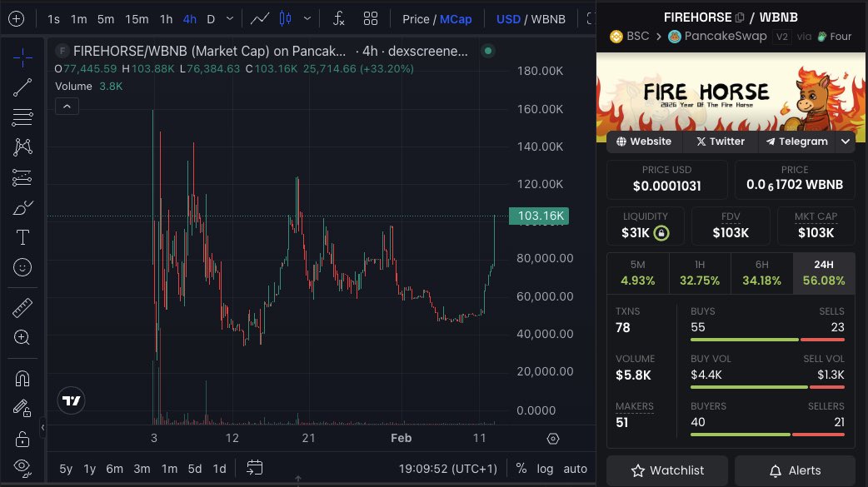Add a symbol to compare with plus icon
Screen dimensions: 868x487
(17, 19)
